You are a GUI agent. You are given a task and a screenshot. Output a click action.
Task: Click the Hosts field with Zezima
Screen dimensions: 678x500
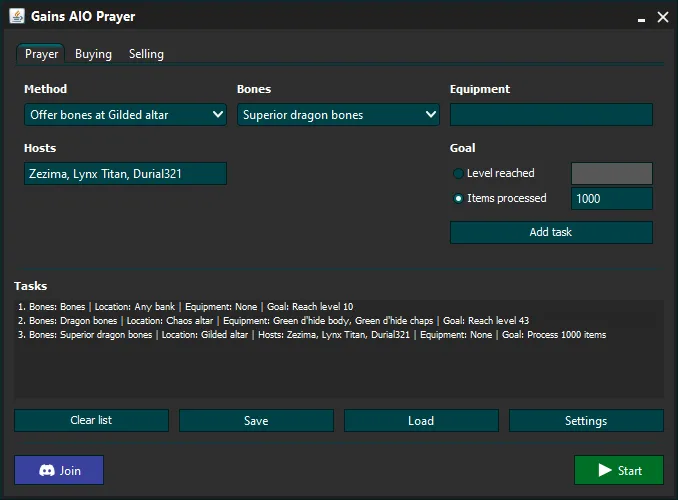pyautogui.click(x=125, y=173)
